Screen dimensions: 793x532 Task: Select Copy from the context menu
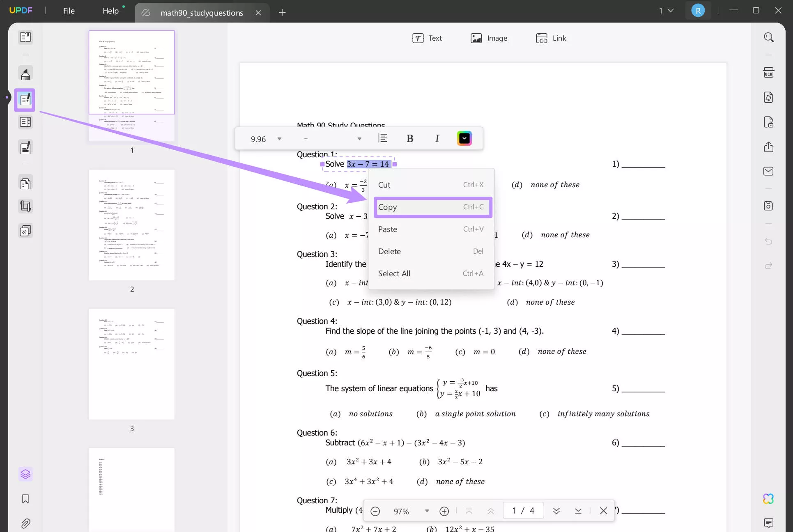coord(431,206)
